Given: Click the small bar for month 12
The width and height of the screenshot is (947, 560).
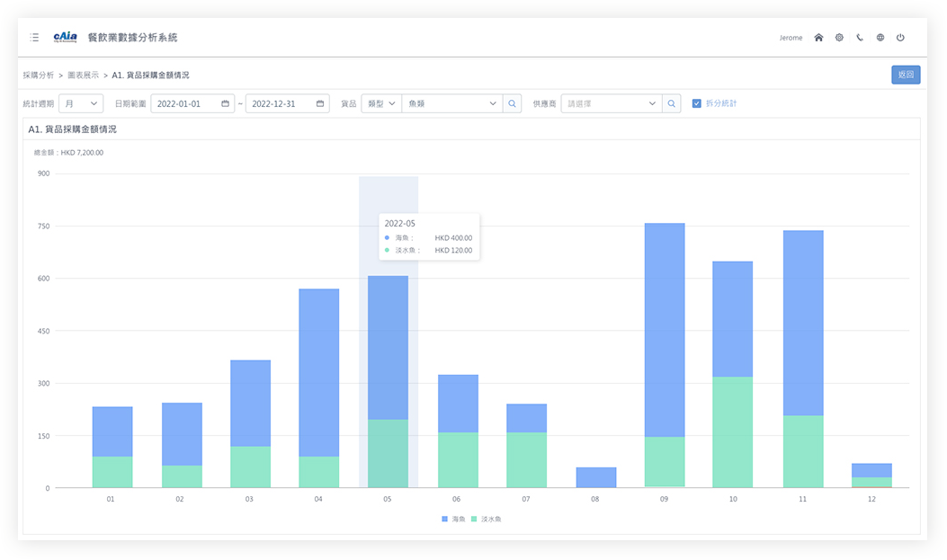Looking at the screenshot, I should (871, 476).
